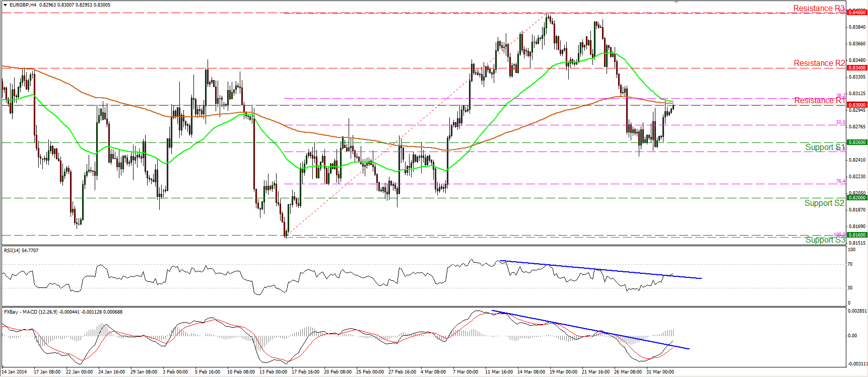
Task: Click the red 0.84000 price tag
Action: click(857, 12)
